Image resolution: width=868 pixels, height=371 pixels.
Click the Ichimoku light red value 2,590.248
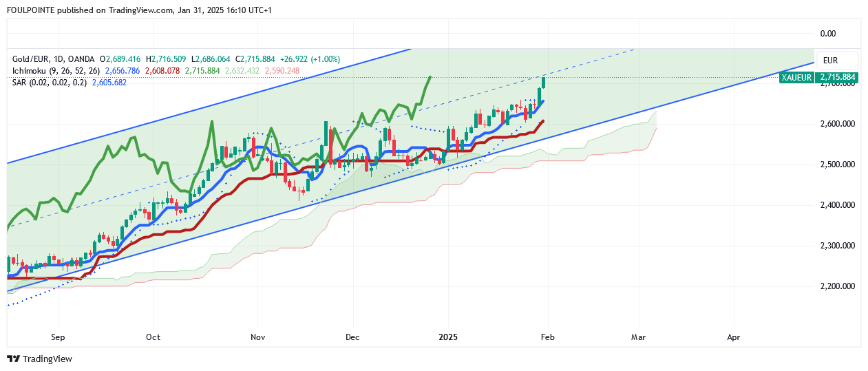click(x=282, y=71)
